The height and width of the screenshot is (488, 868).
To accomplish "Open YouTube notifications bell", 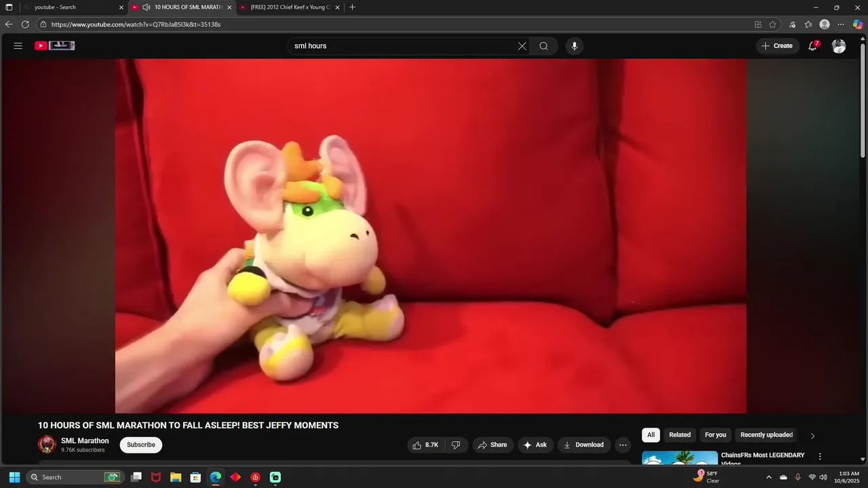I will (x=813, y=46).
